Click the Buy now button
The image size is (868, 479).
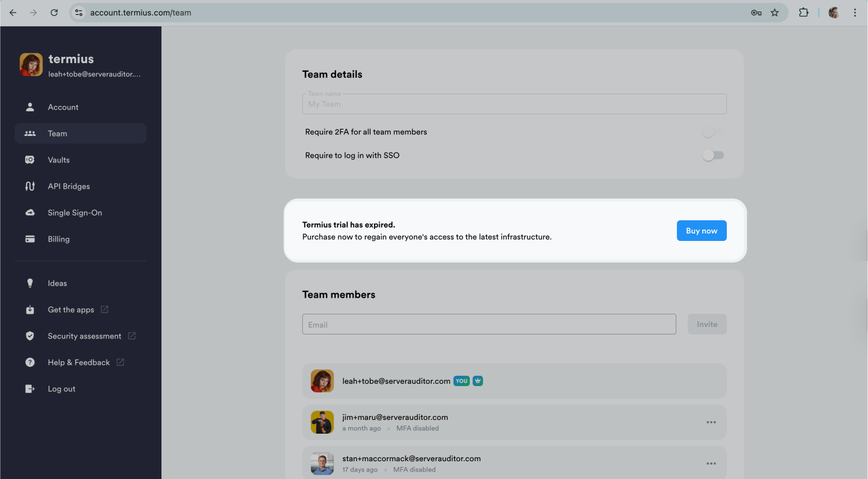tap(702, 231)
